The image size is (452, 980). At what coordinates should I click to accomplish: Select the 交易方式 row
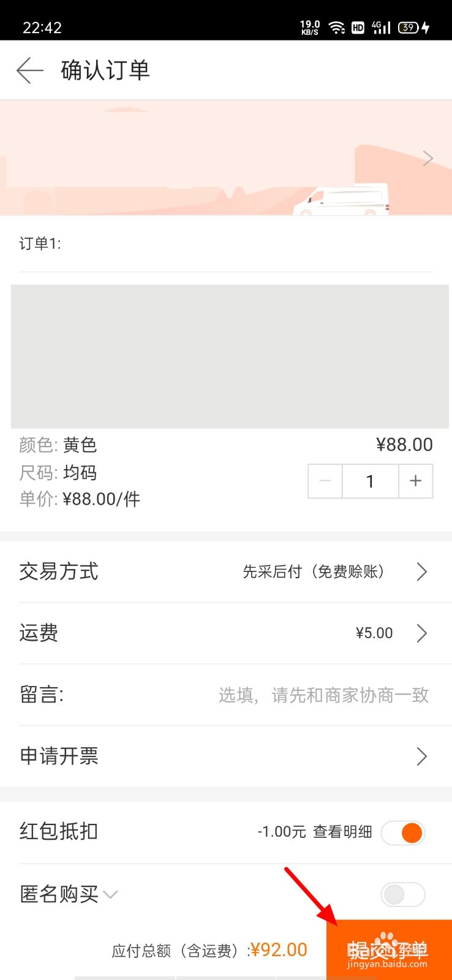(x=226, y=571)
